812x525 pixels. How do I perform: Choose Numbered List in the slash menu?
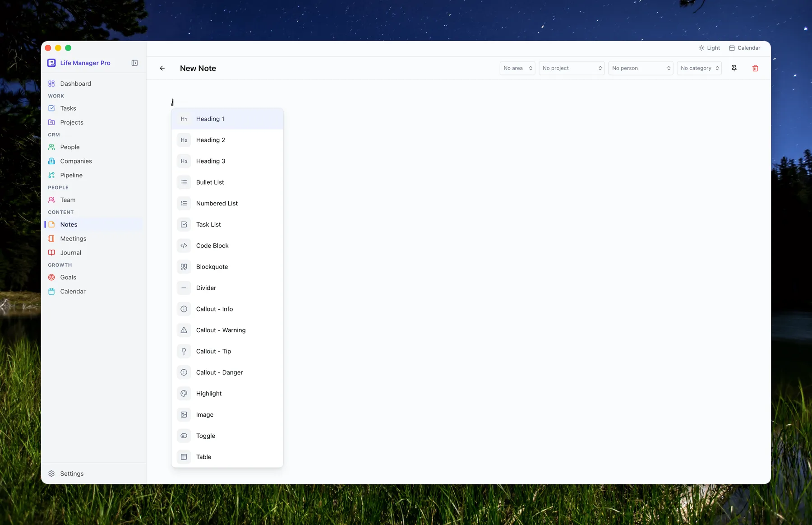(x=227, y=204)
